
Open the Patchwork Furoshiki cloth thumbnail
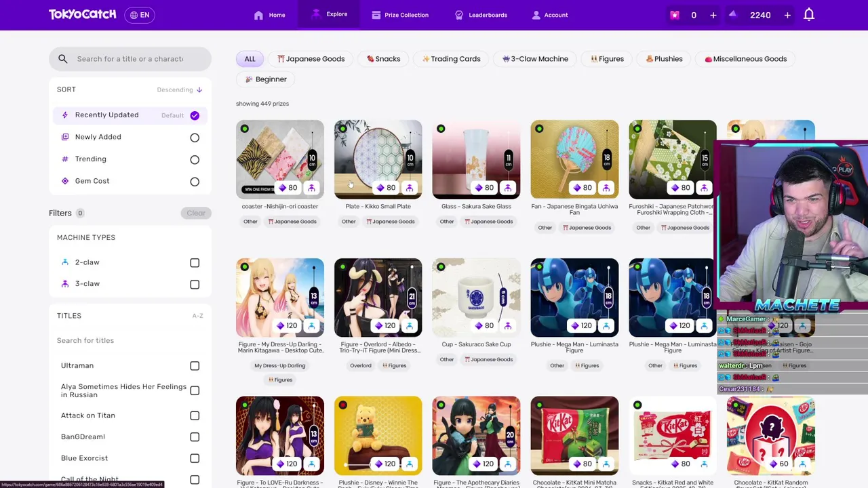click(673, 159)
